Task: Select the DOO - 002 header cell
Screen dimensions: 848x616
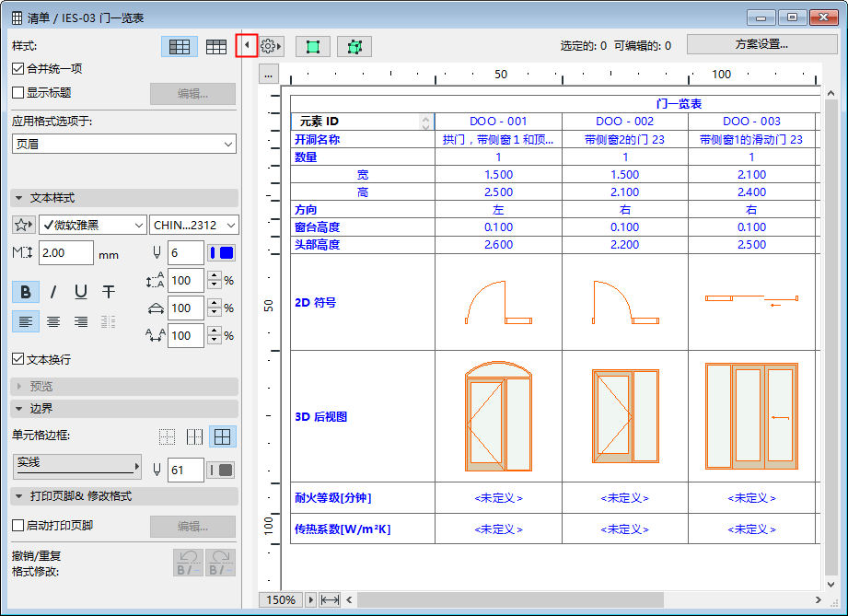Action: pos(624,122)
